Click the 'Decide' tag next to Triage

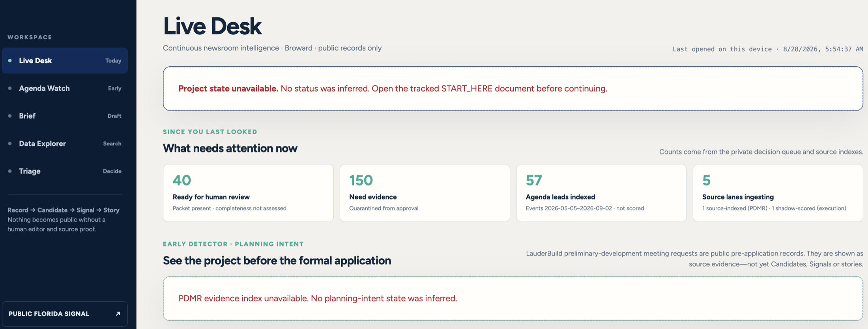(112, 171)
